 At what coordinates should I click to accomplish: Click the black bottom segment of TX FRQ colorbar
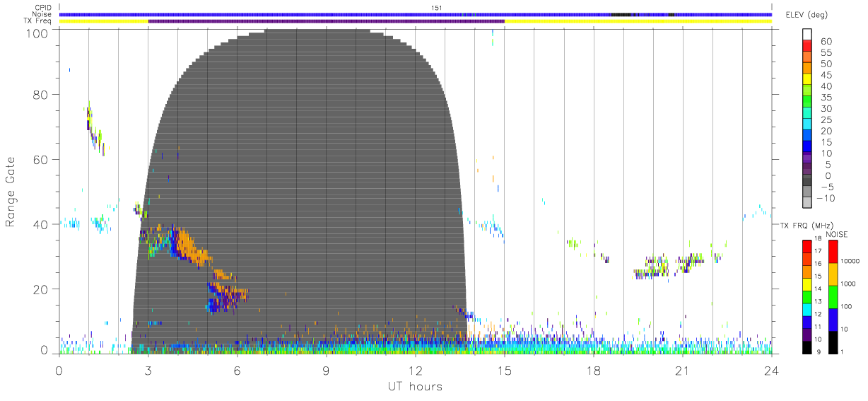pos(807,347)
